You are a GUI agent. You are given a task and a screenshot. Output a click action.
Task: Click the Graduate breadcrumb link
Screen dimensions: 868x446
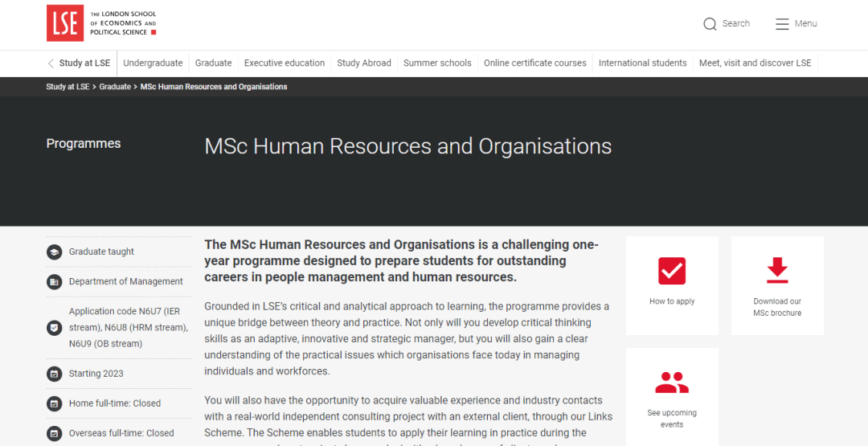(115, 87)
